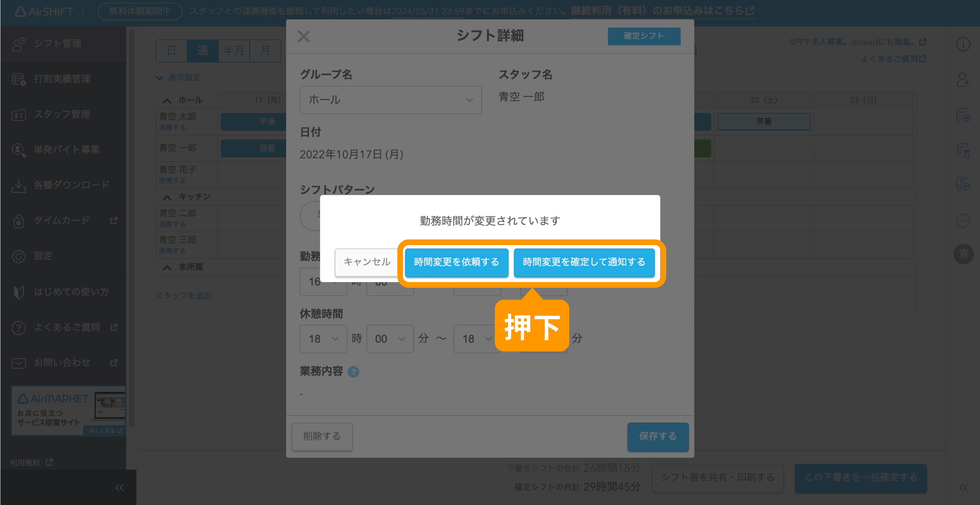Open the 休憩時間 start hour 18 dropdown

[323, 339]
